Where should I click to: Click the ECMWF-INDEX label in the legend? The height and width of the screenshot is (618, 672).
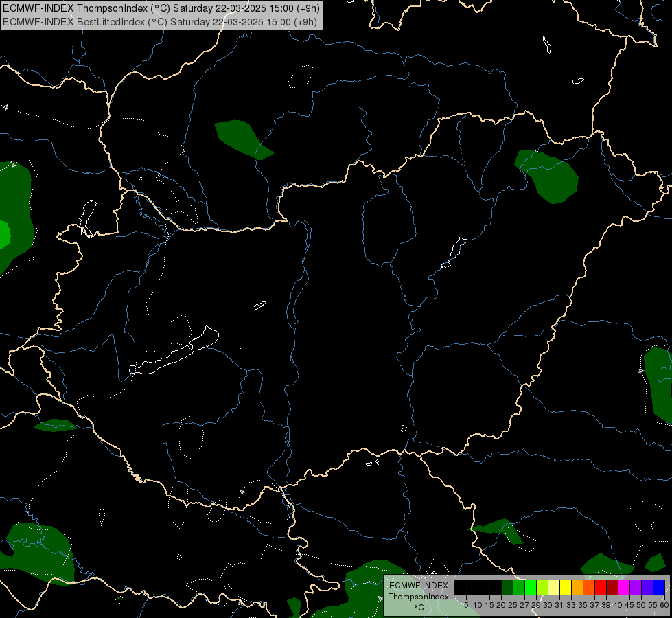(x=418, y=586)
